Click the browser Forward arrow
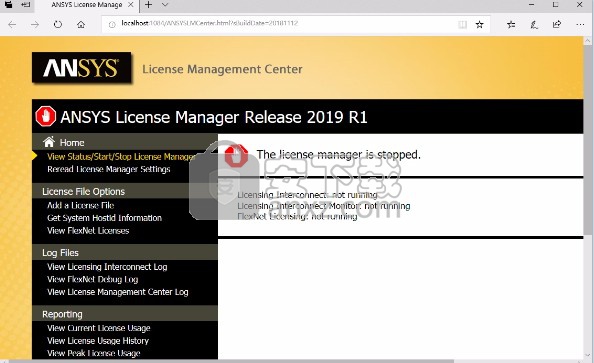Viewport: 594px width, 363px height. (x=35, y=25)
